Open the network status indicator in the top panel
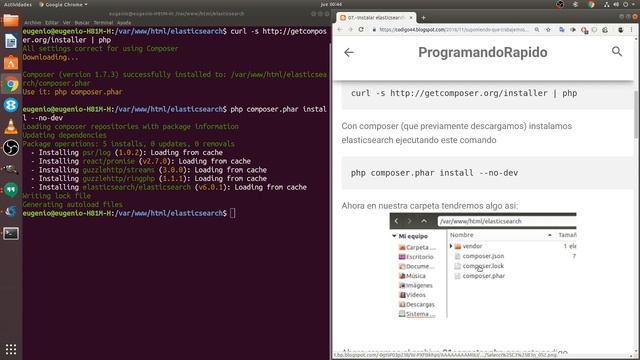Image resolution: width=640 pixels, height=360 pixels. pos(607,4)
